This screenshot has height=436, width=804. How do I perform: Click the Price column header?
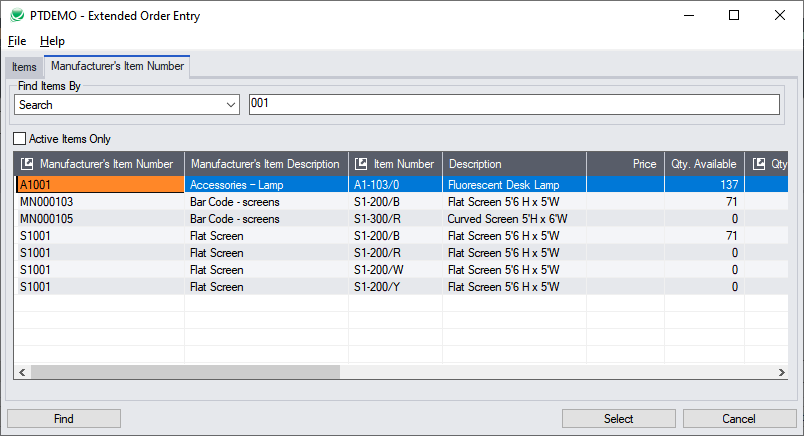(x=625, y=164)
